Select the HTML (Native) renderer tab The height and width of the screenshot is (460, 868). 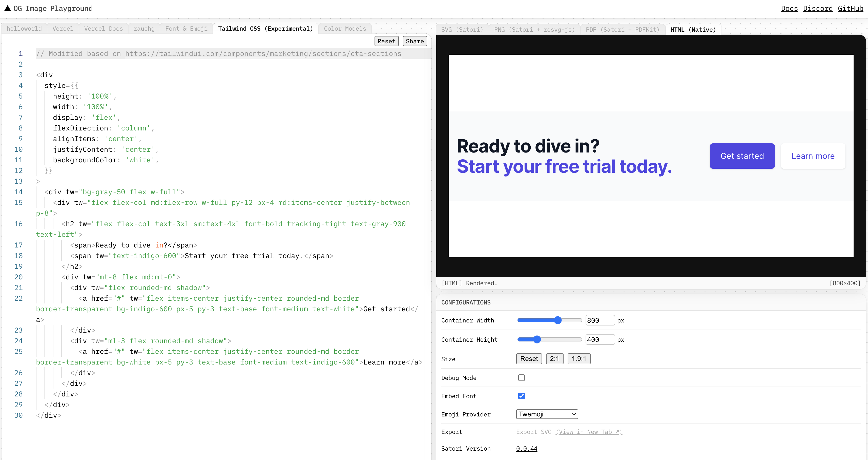tap(693, 29)
